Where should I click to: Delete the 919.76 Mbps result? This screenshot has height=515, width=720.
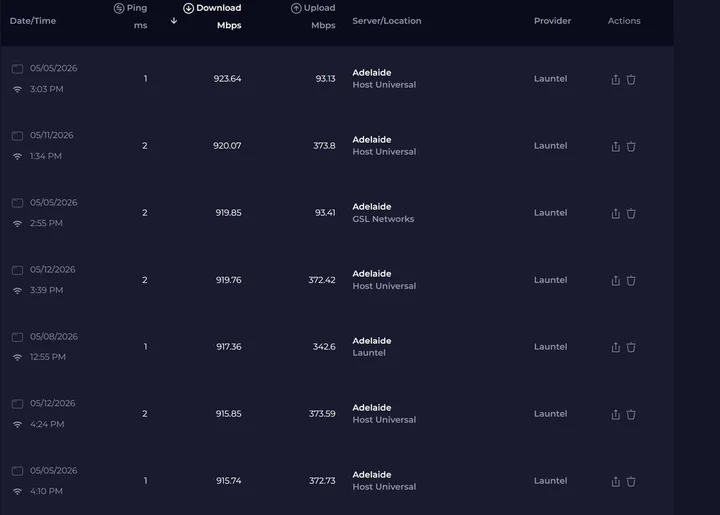(631, 280)
